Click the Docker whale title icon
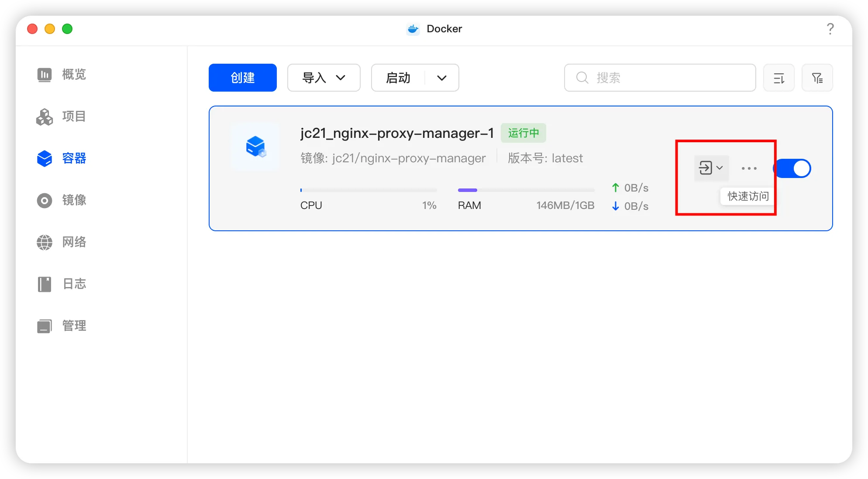Image resolution: width=868 pixels, height=479 pixels. pyautogui.click(x=413, y=29)
